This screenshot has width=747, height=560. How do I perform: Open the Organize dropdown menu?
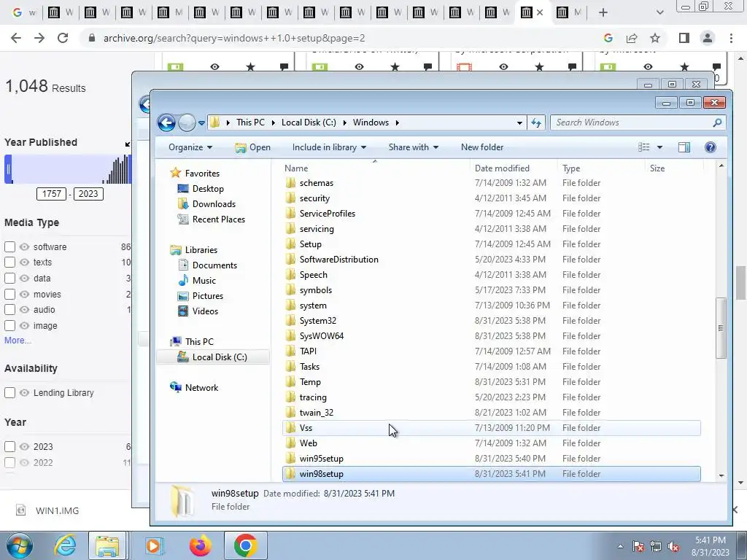(190, 147)
